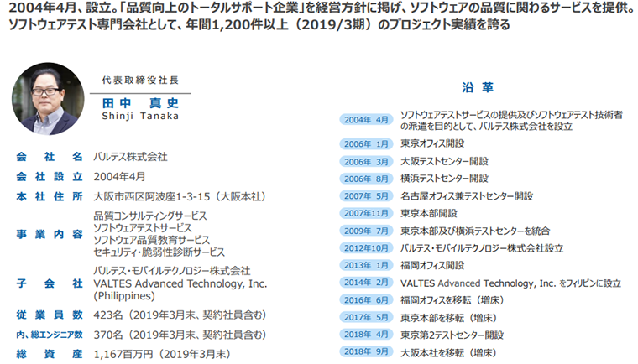Select history entry 東京第2テストセンター開設

pyautogui.click(x=452, y=335)
